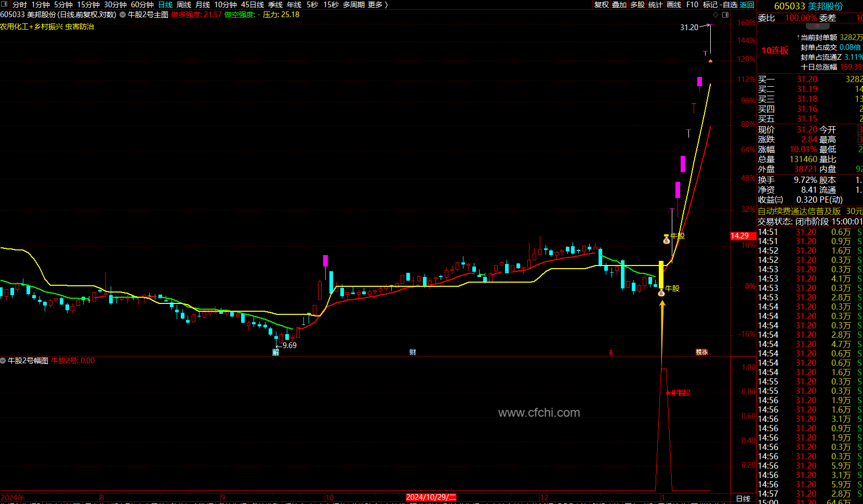863x504 pixels.
Task: Click the 2024/10/29/二 date marker on the timeline
Action: tap(431, 497)
